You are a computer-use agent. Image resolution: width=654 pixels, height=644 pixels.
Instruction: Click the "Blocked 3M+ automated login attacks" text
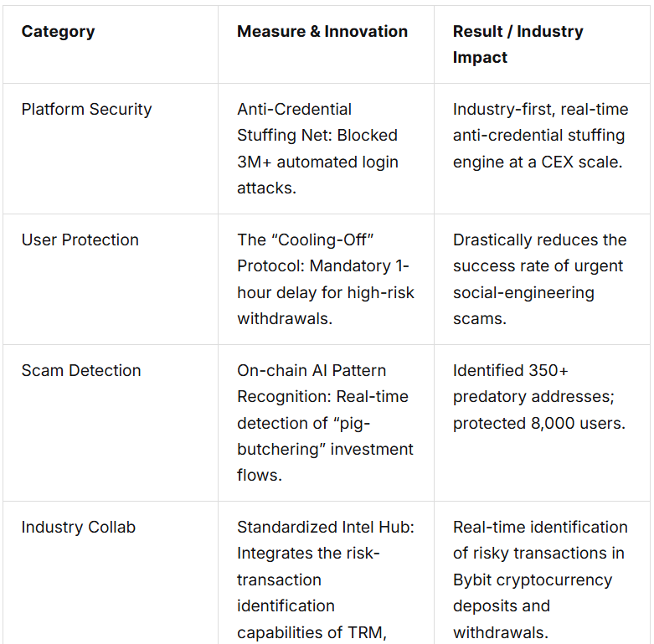point(317,162)
